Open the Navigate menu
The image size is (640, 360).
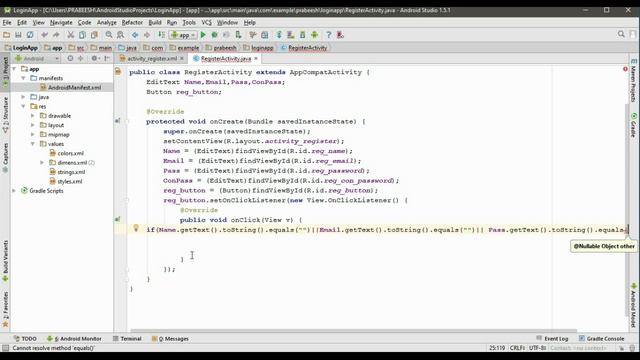coord(61,22)
